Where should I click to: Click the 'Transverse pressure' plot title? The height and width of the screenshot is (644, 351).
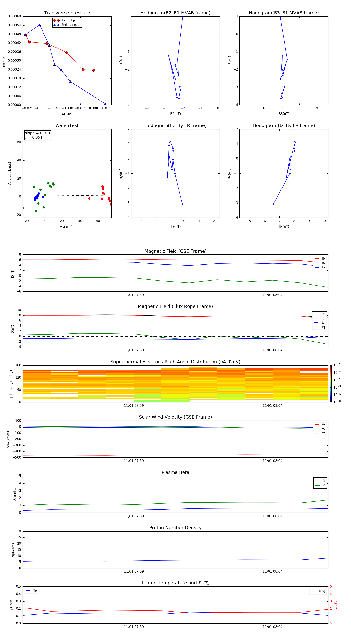coord(67,13)
